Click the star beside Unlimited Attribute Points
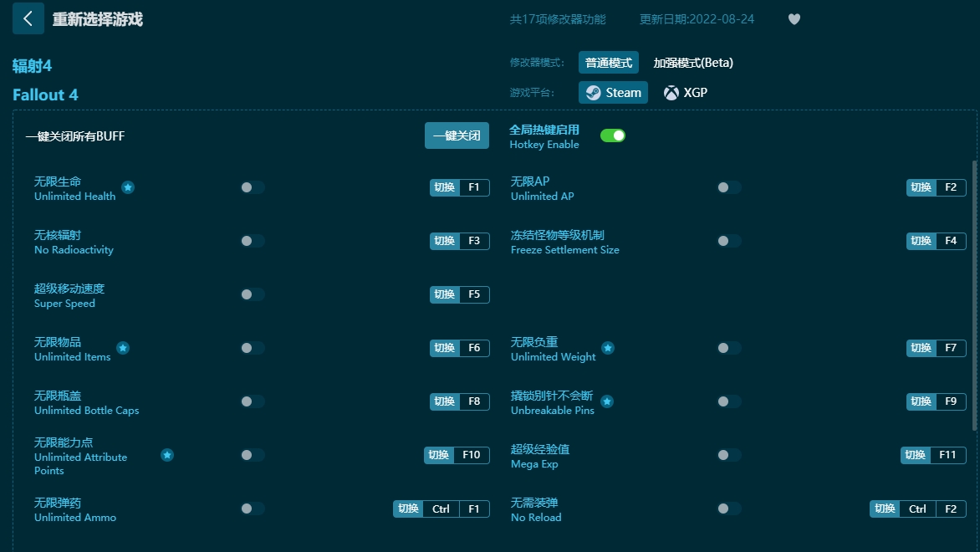 click(167, 455)
